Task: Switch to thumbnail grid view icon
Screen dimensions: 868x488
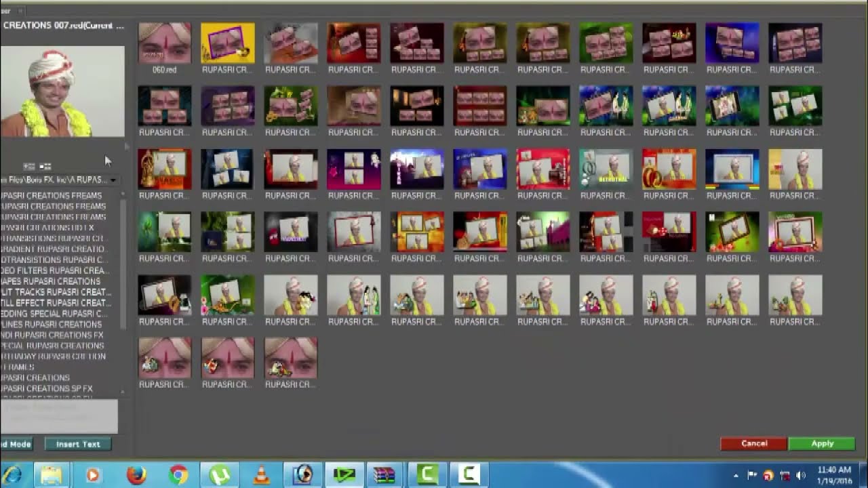Action: 45,166
